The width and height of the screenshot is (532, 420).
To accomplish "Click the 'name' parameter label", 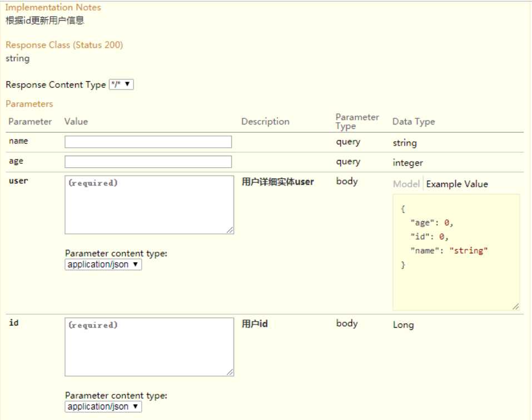I will pos(18,141).
